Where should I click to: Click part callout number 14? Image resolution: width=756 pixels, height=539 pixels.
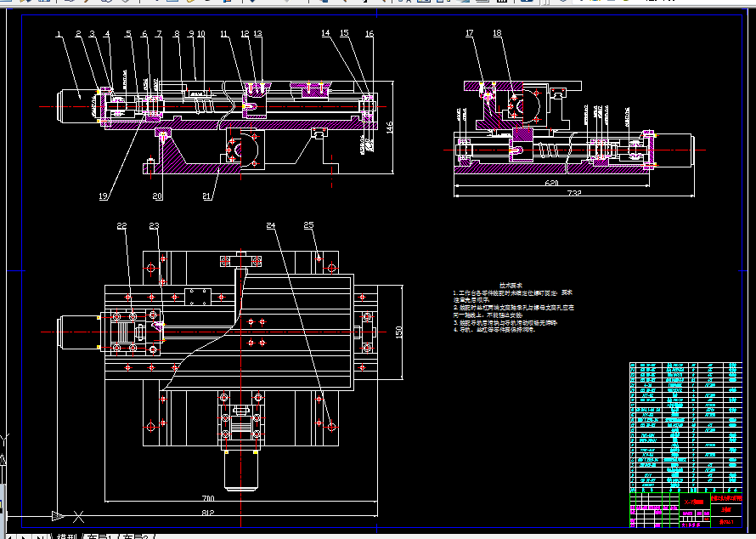pos(325,33)
